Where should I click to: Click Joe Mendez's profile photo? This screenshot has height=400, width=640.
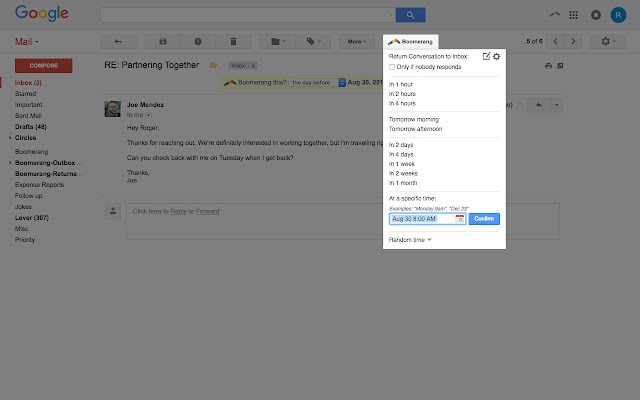point(113,109)
